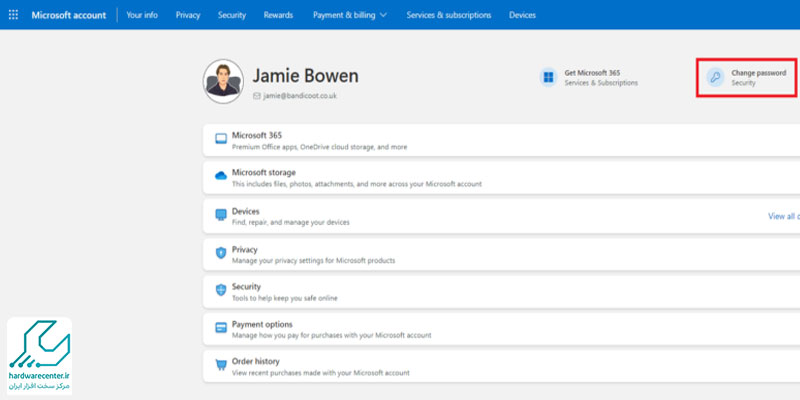Click the Change password key icon
Image resolution: width=800 pixels, height=400 pixels.
coord(715,78)
